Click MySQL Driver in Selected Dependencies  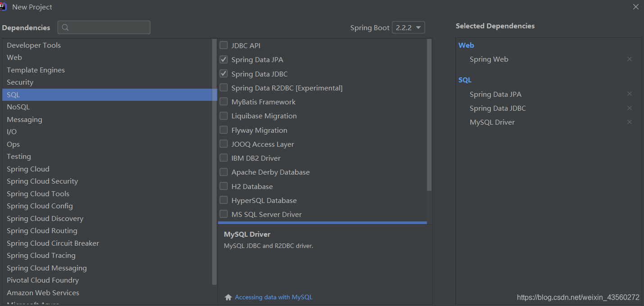[492, 122]
